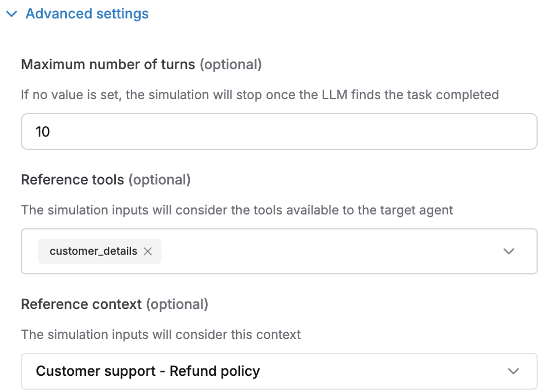The height and width of the screenshot is (392, 540).
Task: Click the Advanced settings heading
Action: point(88,13)
